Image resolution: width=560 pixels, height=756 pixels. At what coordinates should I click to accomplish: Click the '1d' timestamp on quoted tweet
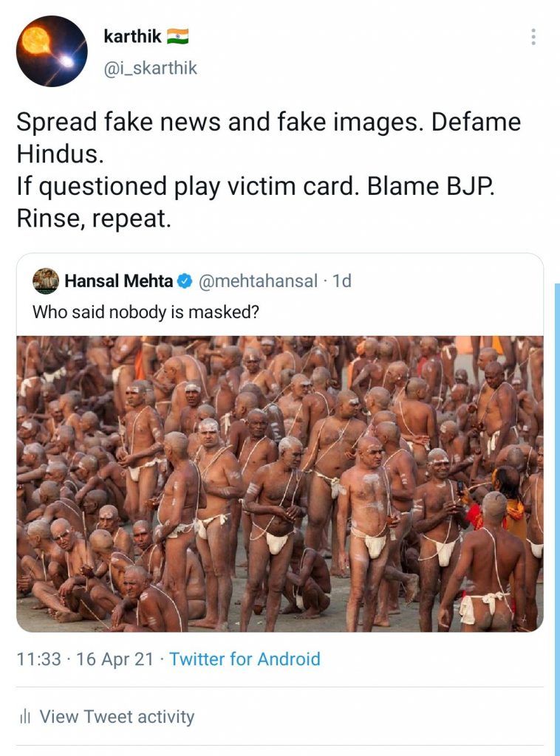coord(342,281)
